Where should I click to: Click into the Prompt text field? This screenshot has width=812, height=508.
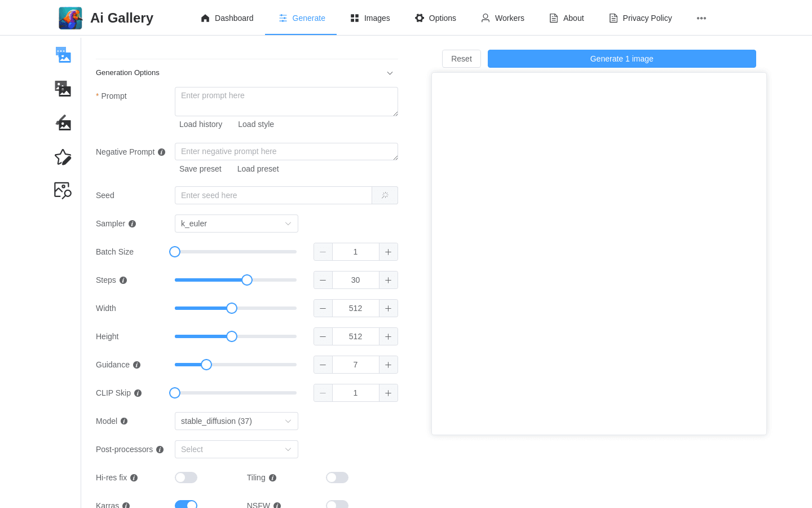pos(286,102)
